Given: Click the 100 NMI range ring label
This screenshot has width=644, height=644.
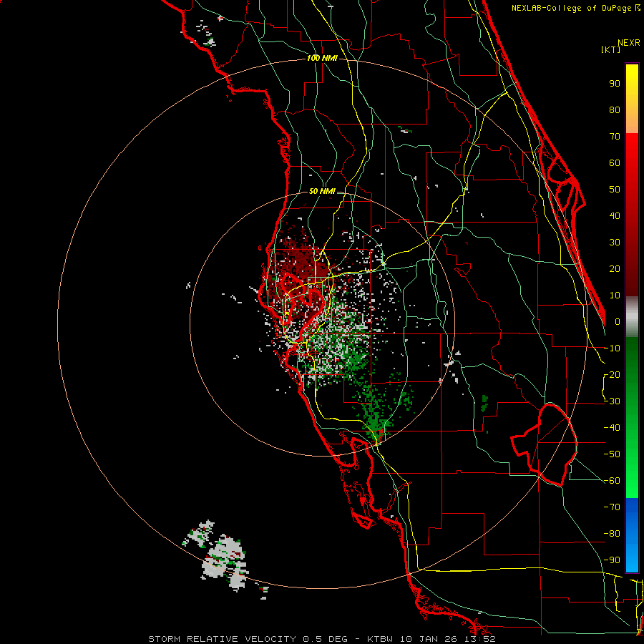Looking at the screenshot, I should click(x=321, y=59).
